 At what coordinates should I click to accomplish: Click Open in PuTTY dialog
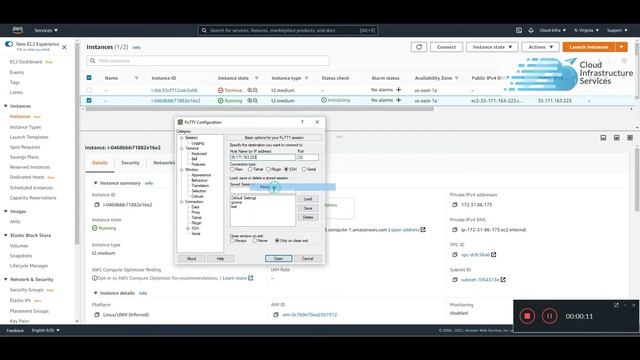tap(278, 259)
